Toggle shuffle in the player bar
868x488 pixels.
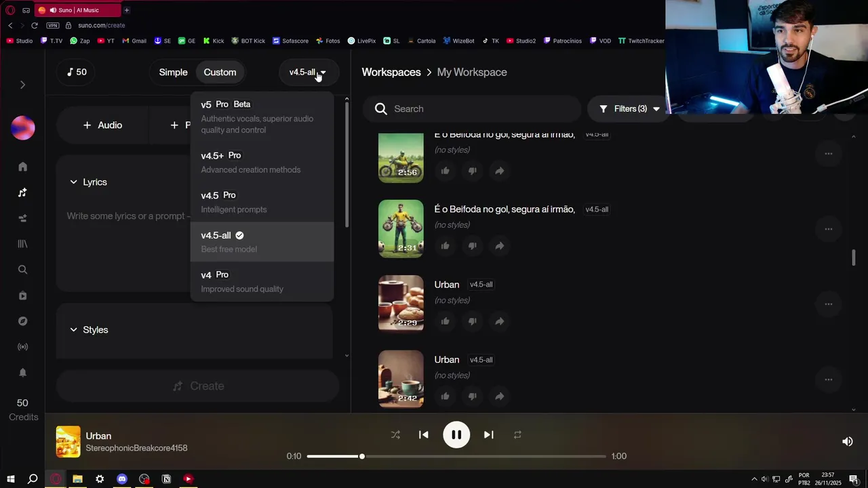point(395,435)
